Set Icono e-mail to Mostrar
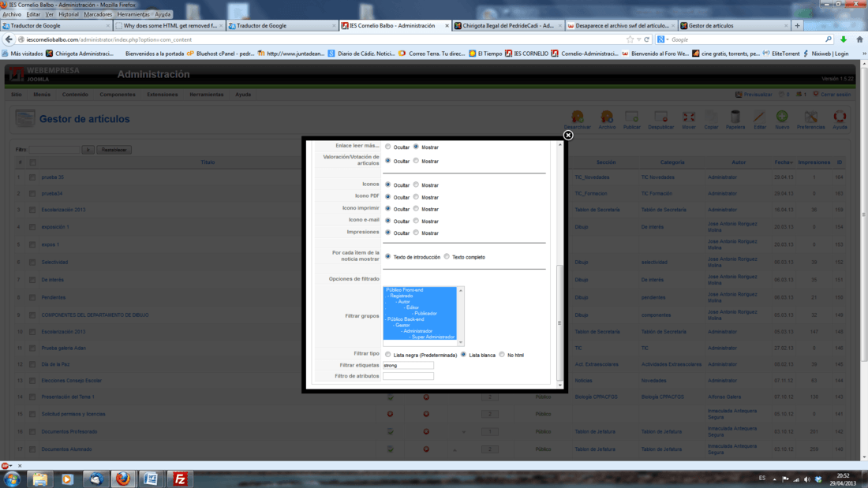The image size is (868, 488). tap(416, 221)
